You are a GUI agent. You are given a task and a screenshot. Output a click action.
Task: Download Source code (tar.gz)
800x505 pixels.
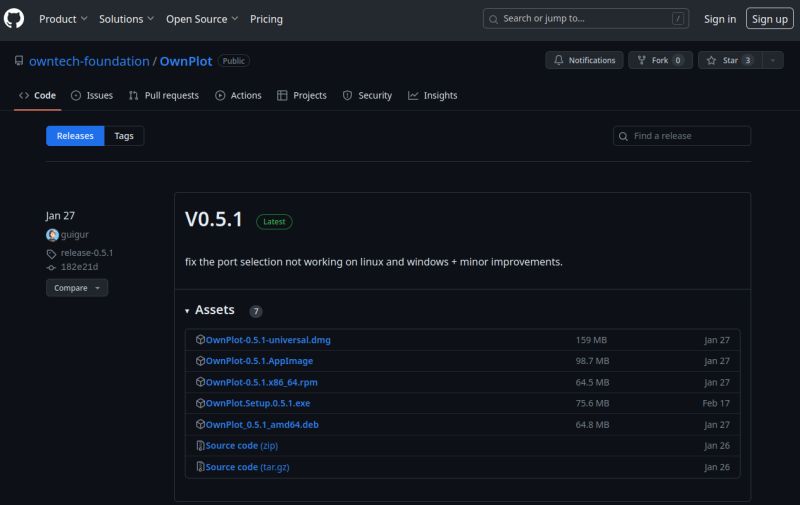coord(247,467)
